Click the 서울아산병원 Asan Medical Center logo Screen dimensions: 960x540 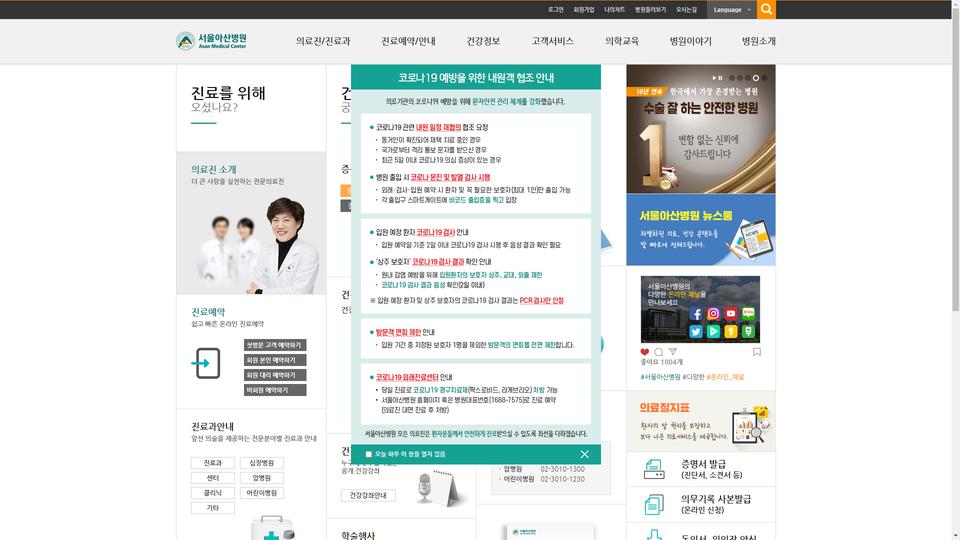coord(211,41)
